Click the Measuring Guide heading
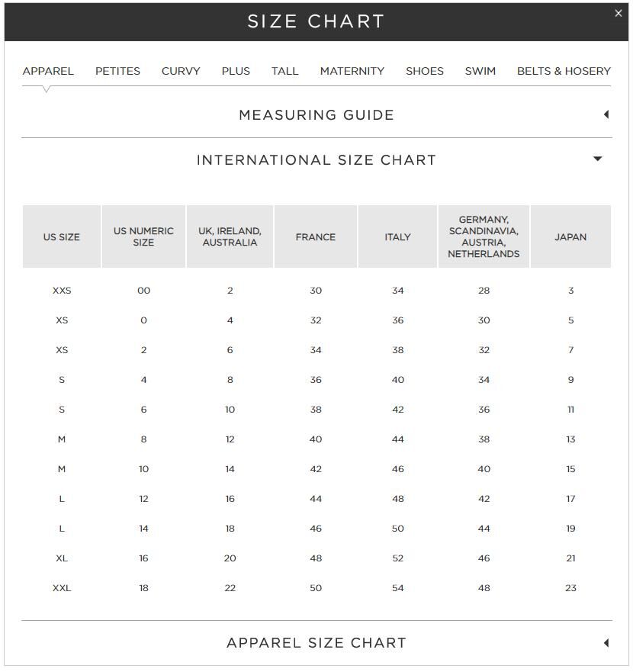This screenshot has height=672, width=633. 316,115
